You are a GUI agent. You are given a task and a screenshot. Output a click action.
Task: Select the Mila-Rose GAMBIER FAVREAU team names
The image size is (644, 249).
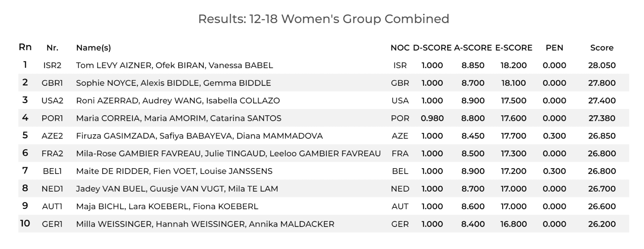[228, 154]
